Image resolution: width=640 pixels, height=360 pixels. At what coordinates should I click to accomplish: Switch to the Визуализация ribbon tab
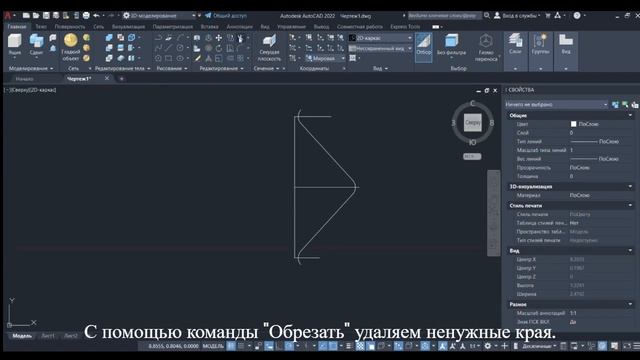(x=128, y=27)
